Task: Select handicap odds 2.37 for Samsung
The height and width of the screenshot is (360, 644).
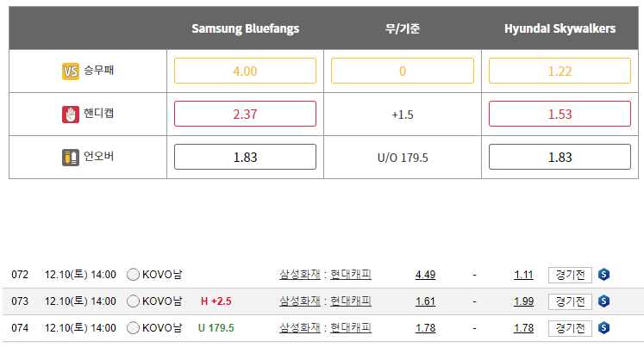Action: [x=245, y=114]
